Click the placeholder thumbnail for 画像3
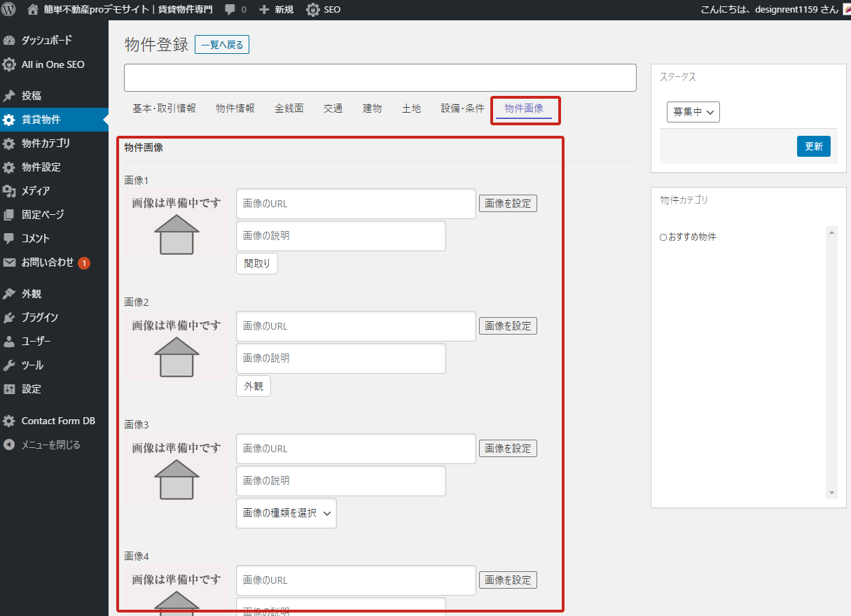Screen dimensions: 851x616 coord(177,469)
